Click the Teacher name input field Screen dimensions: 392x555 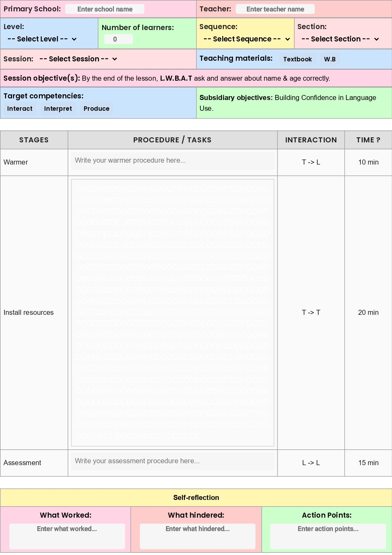[275, 9]
